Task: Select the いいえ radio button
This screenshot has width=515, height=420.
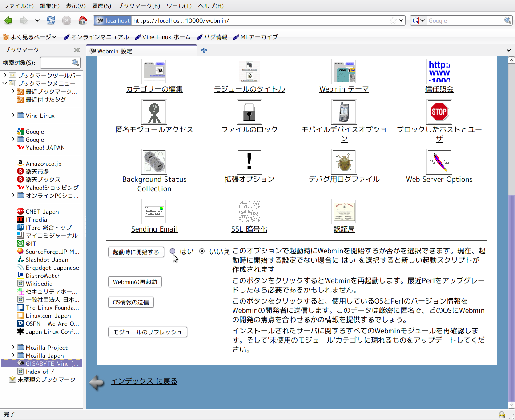Action: pos(202,252)
